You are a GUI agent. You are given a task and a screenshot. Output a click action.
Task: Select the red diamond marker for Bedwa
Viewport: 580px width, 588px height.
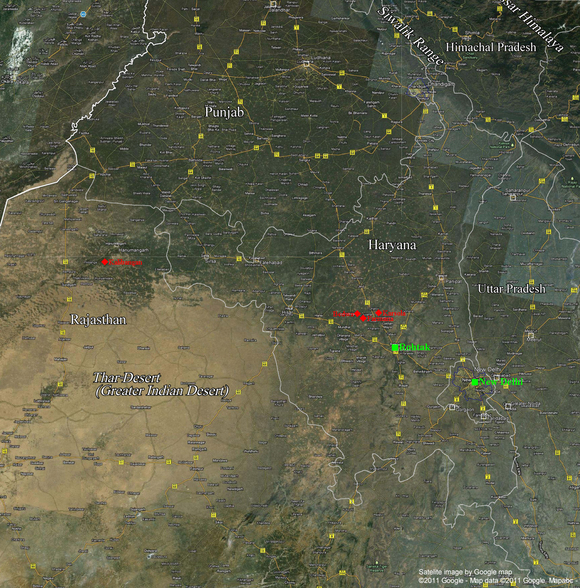click(358, 314)
